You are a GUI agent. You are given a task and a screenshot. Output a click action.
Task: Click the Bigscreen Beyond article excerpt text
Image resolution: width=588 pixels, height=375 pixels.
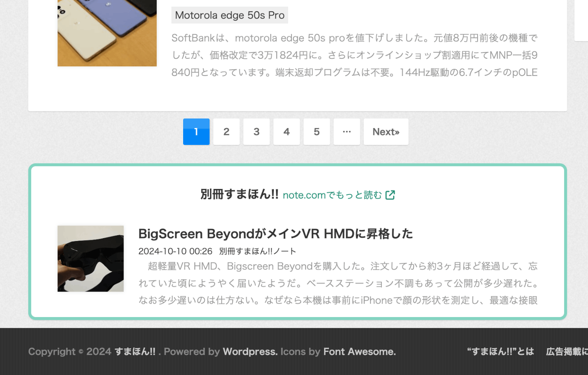[x=338, y=283]
